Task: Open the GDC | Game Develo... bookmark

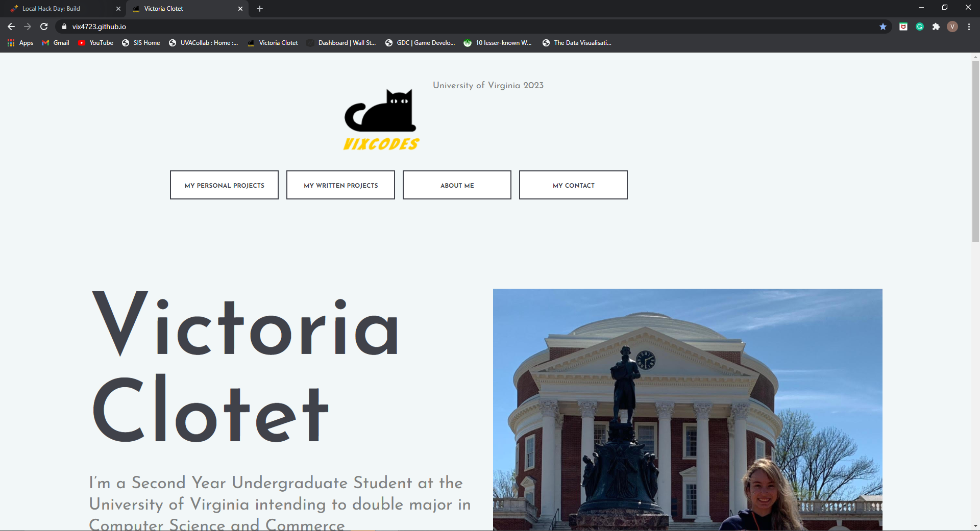Action: tap(420, 43)
